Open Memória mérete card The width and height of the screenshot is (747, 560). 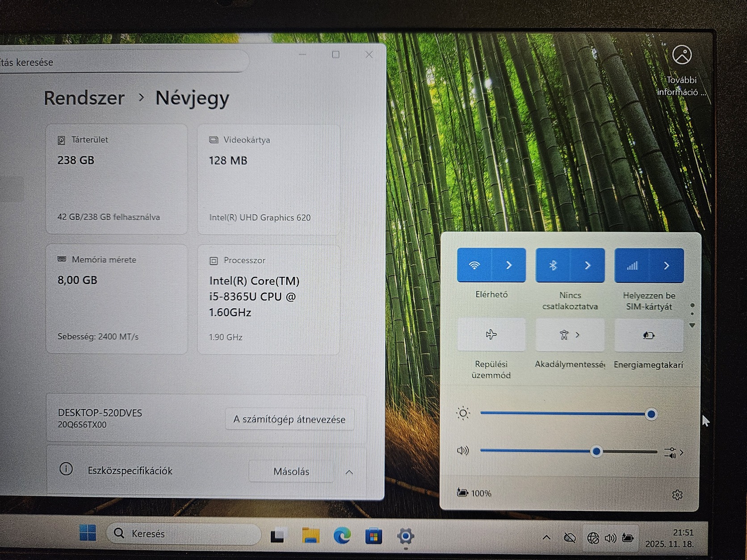(x=117, y=299)
